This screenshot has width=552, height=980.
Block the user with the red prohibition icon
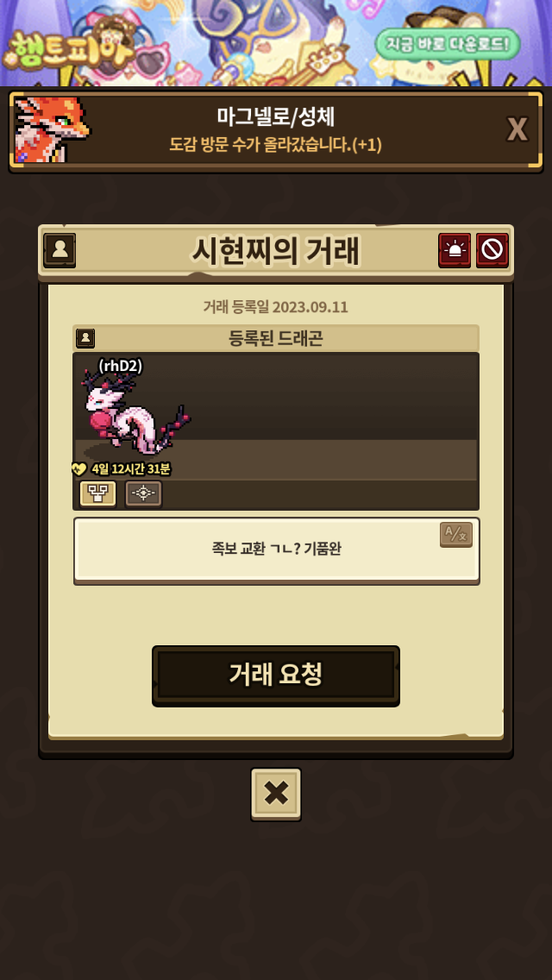[492, 251]
